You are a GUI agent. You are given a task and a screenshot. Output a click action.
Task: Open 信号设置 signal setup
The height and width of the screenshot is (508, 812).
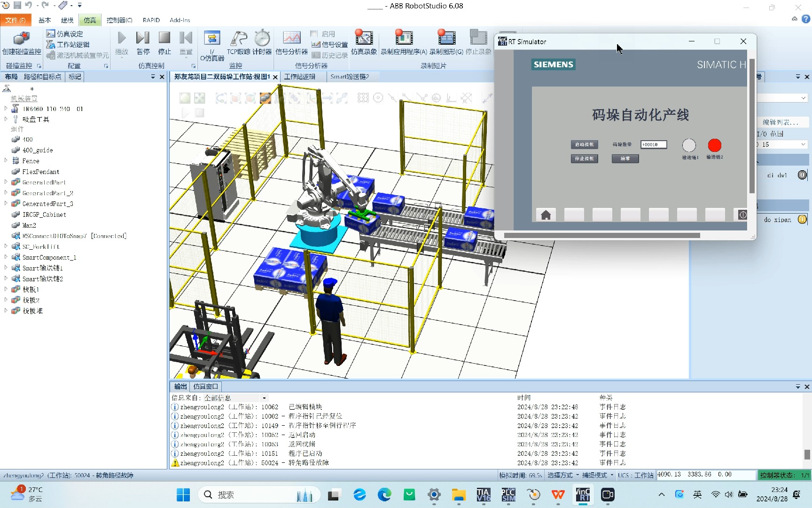pyautogui.click(x=330, y=45)
